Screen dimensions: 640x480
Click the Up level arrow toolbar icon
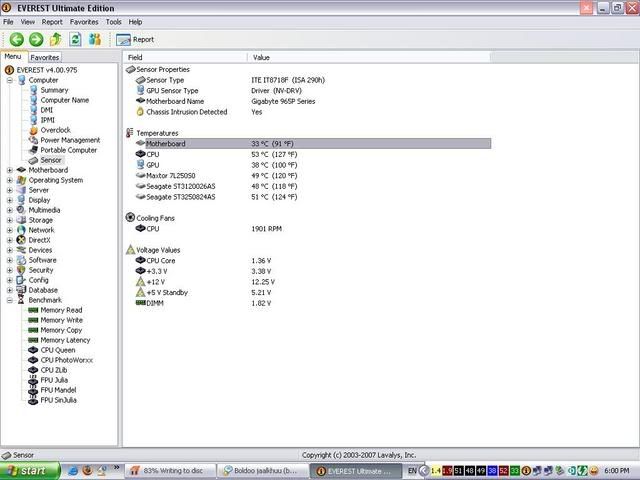pyautogui.click(x=56, y=40)
